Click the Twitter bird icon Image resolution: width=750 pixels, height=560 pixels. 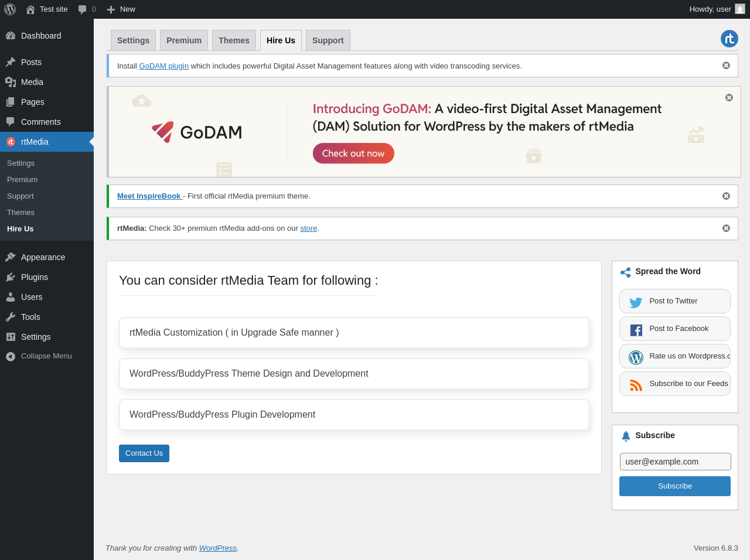pos(636,302)
